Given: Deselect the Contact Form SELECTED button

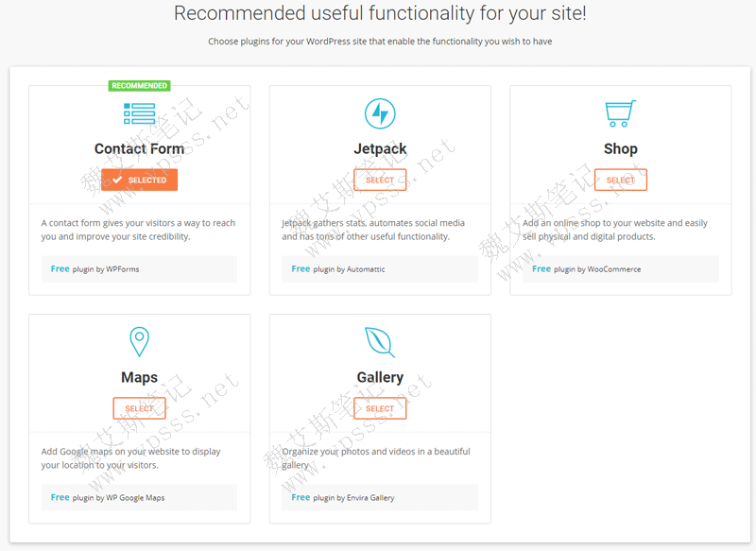Looking at the screenshot, I should point(139,180).
